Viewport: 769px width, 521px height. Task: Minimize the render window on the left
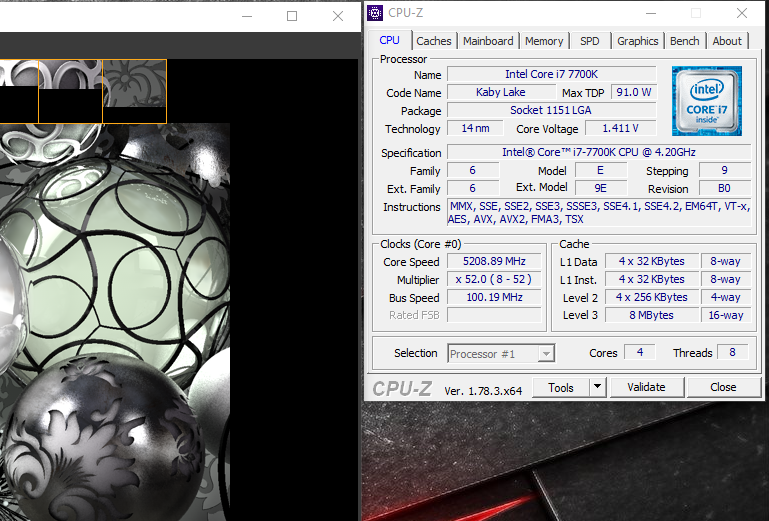(247, 16)
